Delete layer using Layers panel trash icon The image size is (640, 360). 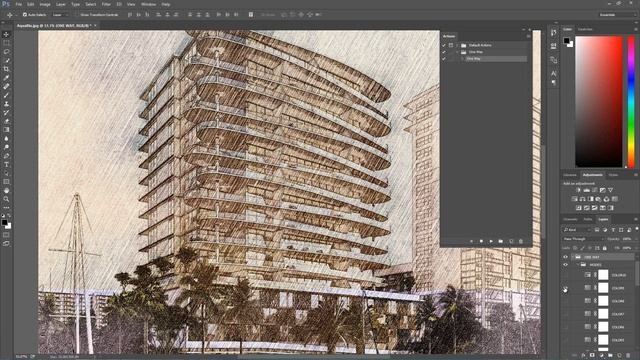[x=628, y=356]
